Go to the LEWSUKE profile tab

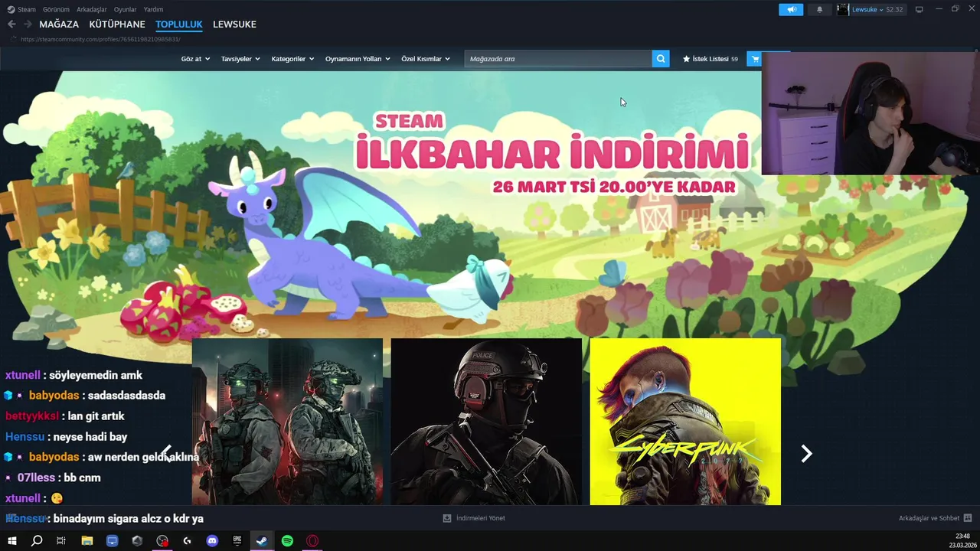click(x=234, y=24)
